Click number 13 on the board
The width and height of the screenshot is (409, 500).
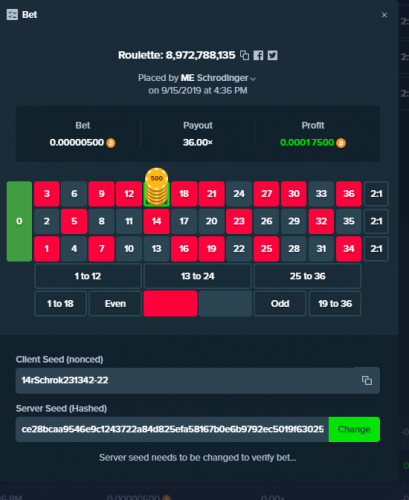pos(156,249)
